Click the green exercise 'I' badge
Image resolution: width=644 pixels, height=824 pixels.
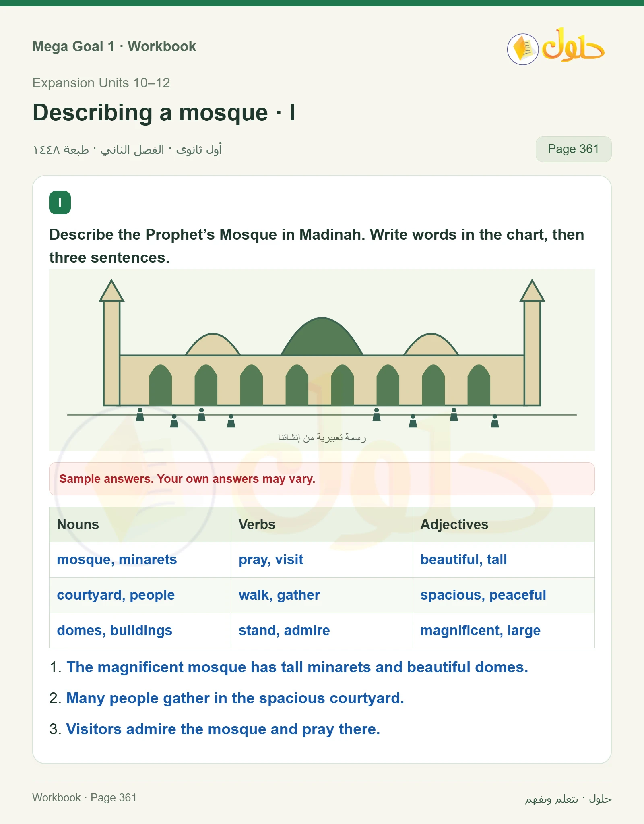pos(60,203)
